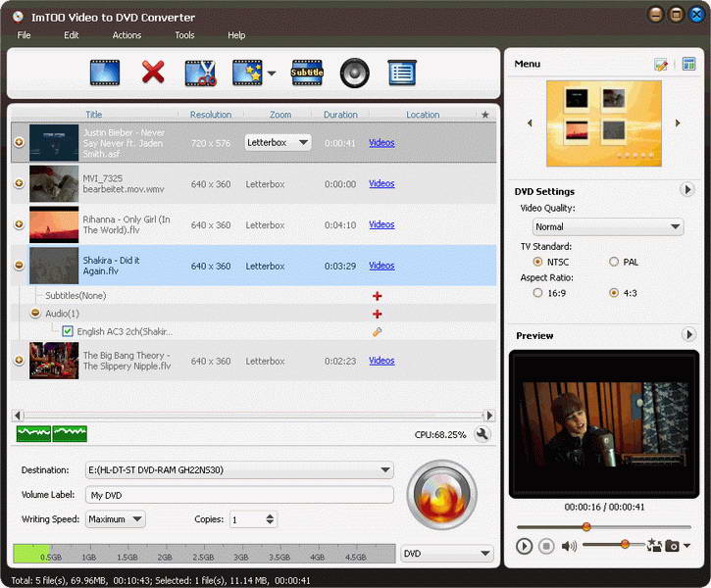711x588 pixels.
Task: Click the Videos link for Rihanna row
Action: (381, 225)
